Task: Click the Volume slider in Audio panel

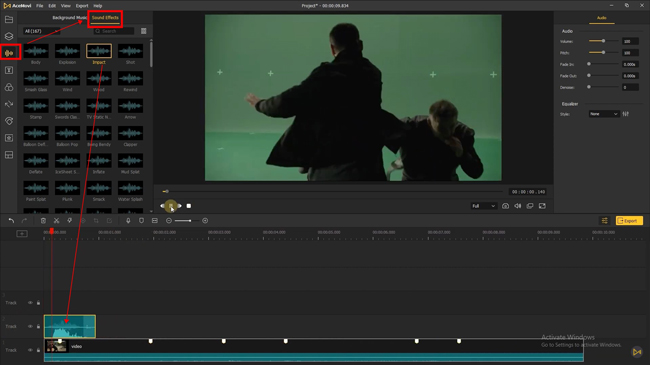Action: pyautogui.click(x=604, y=41)
